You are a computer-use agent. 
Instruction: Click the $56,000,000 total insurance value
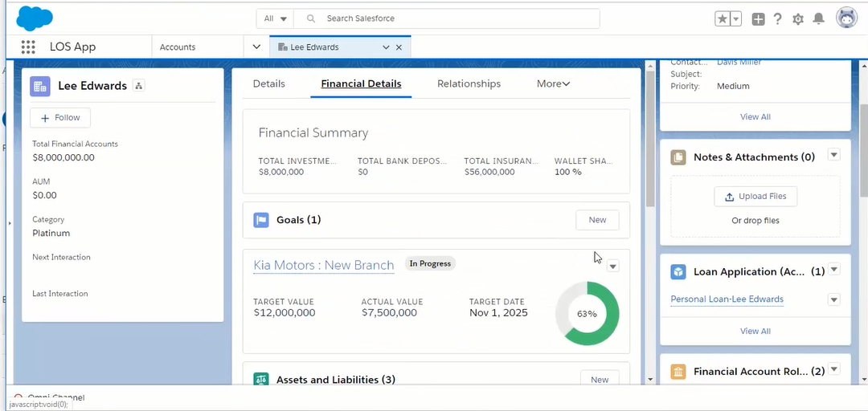click(x=489, y=172)
